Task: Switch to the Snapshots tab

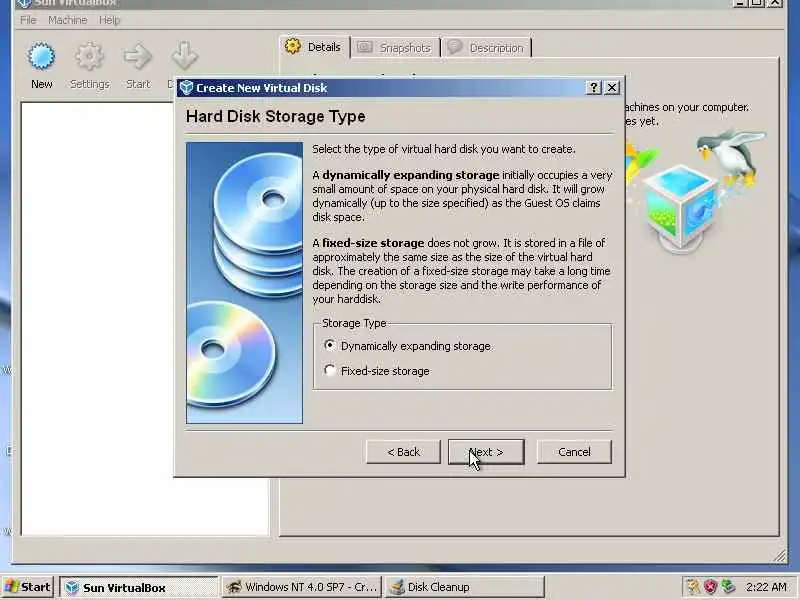Action: 395,48
